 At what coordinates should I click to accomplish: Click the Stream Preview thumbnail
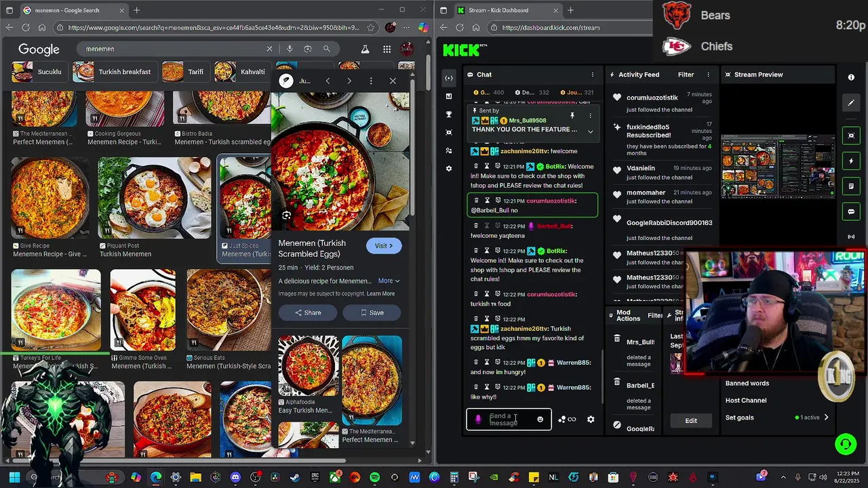(x=778, y=167)
